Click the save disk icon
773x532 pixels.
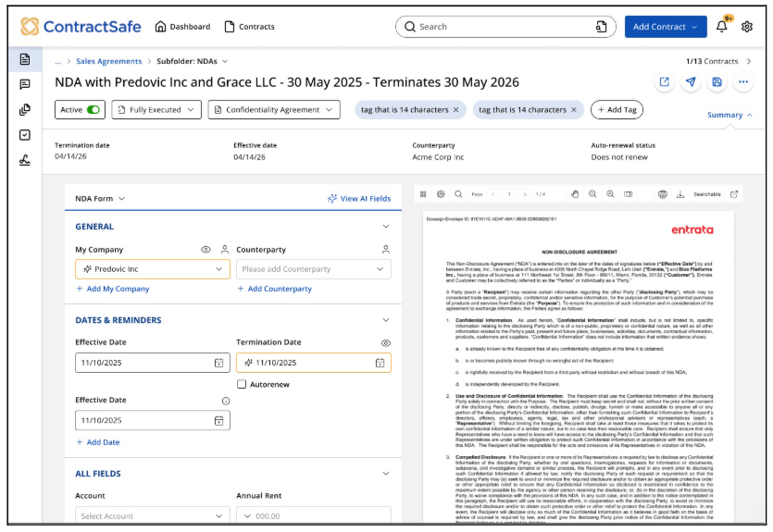click(717, 82)
